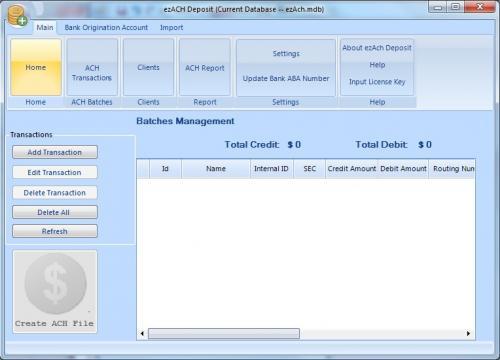This screenshot has width=500, height=360.
Task: Switch to the Bank Origination Account tab
Action: click(x=106, y=27)
